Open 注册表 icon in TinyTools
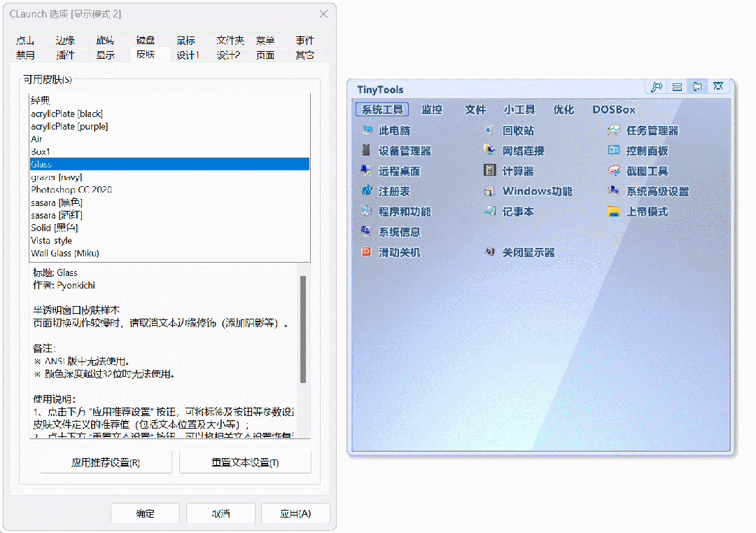The image size is (756, 533). click(x=367, y=191)
